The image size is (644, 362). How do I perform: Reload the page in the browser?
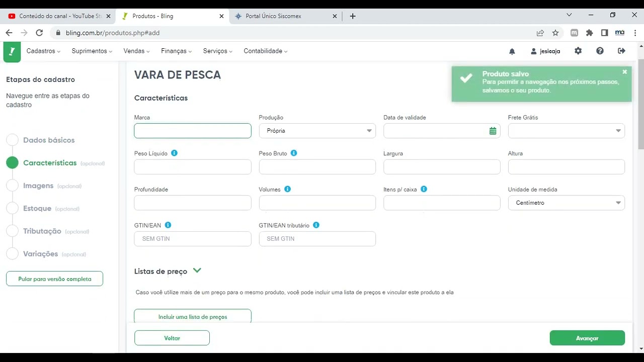click(39, 33)
